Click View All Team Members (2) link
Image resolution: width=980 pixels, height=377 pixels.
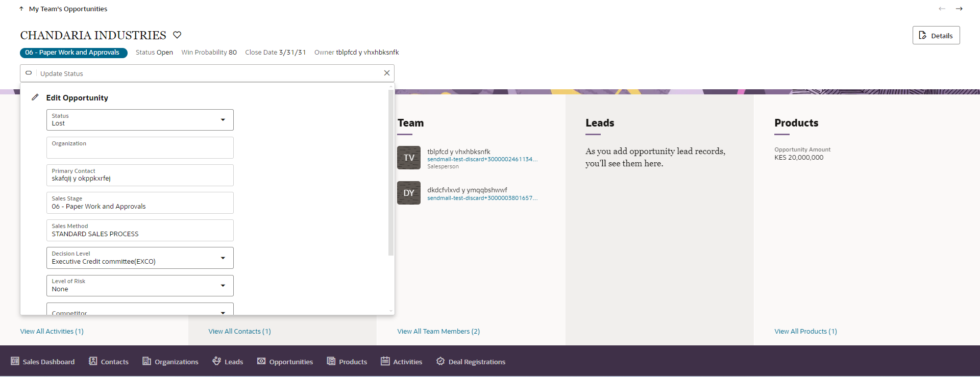[x=438, y=331]
